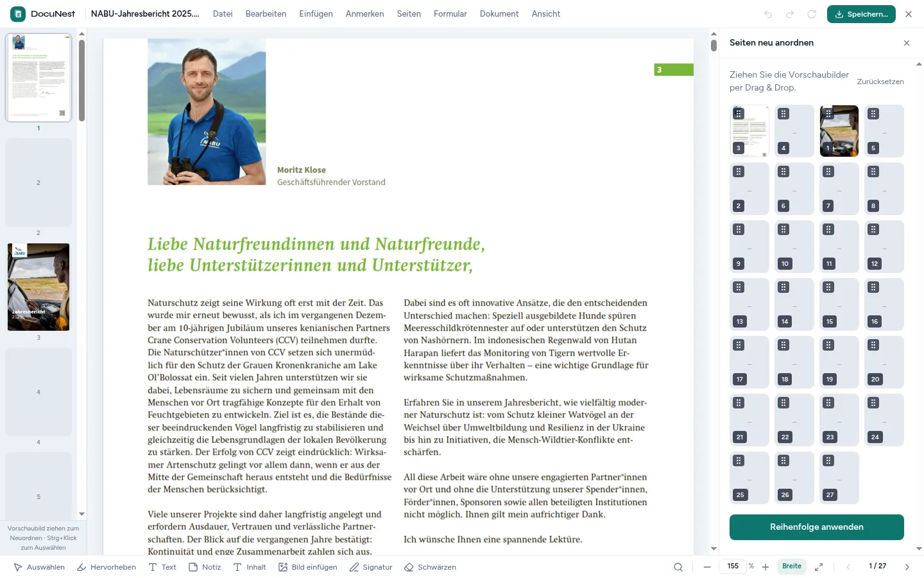Choose the Text tool in the bottom toolbar
Image resolution: width=924 pixels, height=578 pixels.
pos(162,567)
